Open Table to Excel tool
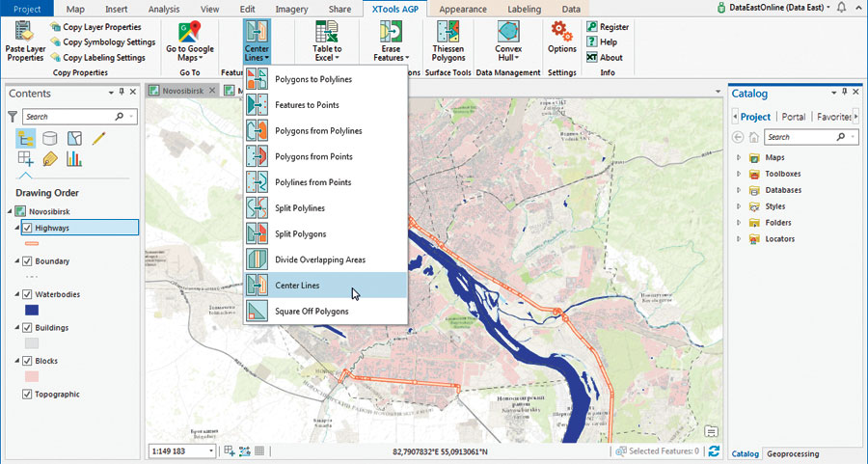Viewport: 868px width, 464px height. 327,41
